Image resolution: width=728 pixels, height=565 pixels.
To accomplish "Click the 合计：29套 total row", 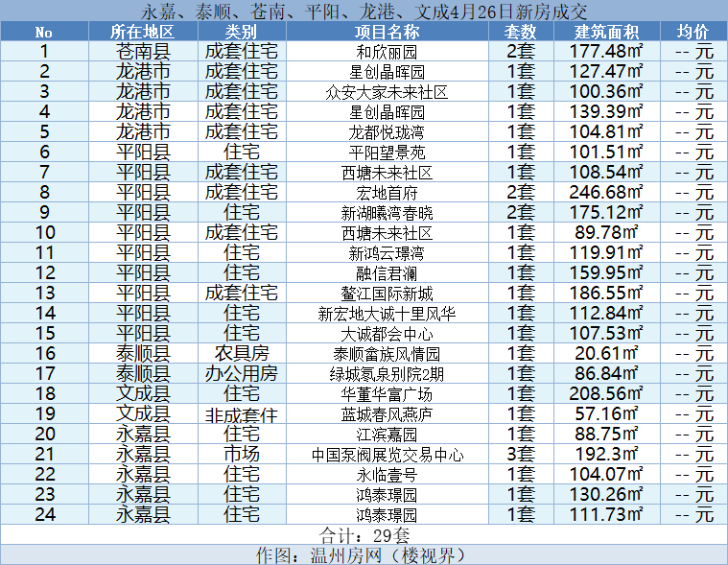I will [x=364, y=535].
